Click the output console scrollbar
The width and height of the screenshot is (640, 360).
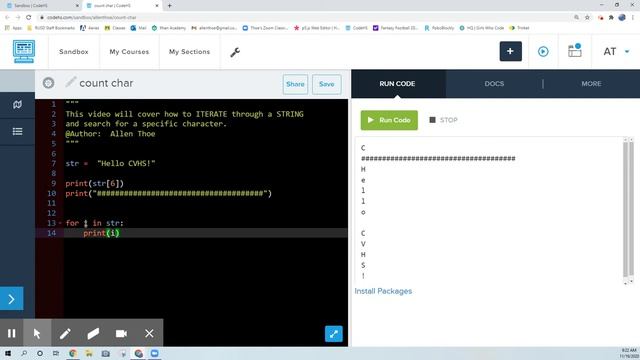tap(625, 209)
